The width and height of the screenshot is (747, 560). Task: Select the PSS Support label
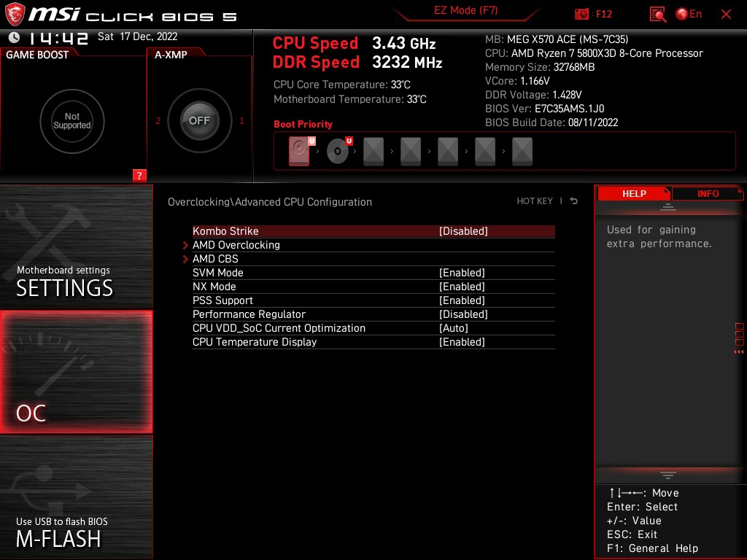(x=222, y=300)
